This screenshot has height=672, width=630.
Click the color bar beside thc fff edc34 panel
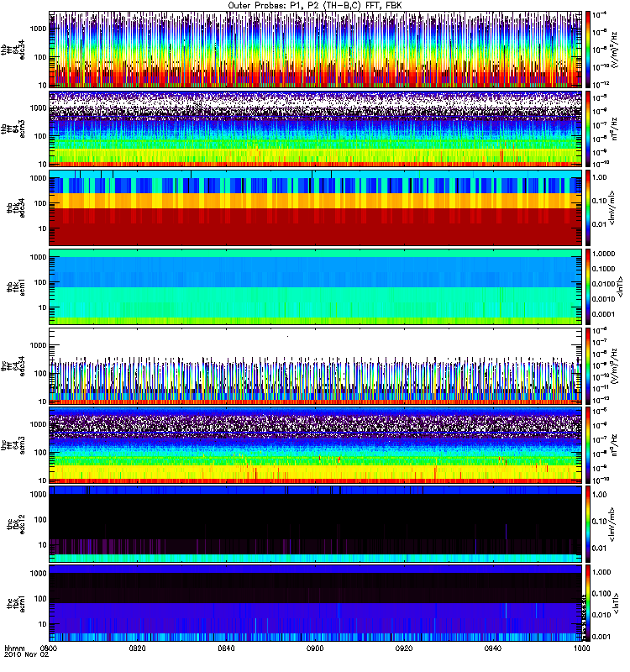point(588,366)
